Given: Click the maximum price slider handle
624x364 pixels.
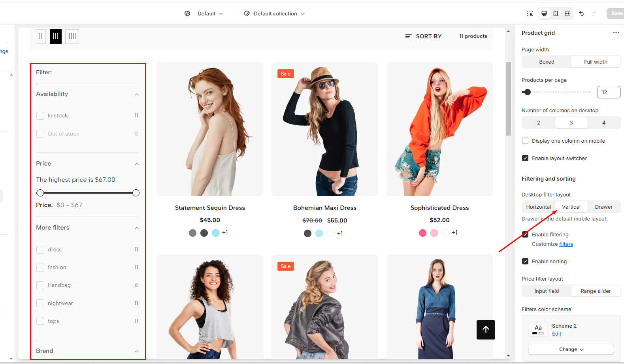Looking at the screenshot, I should 136,193.
